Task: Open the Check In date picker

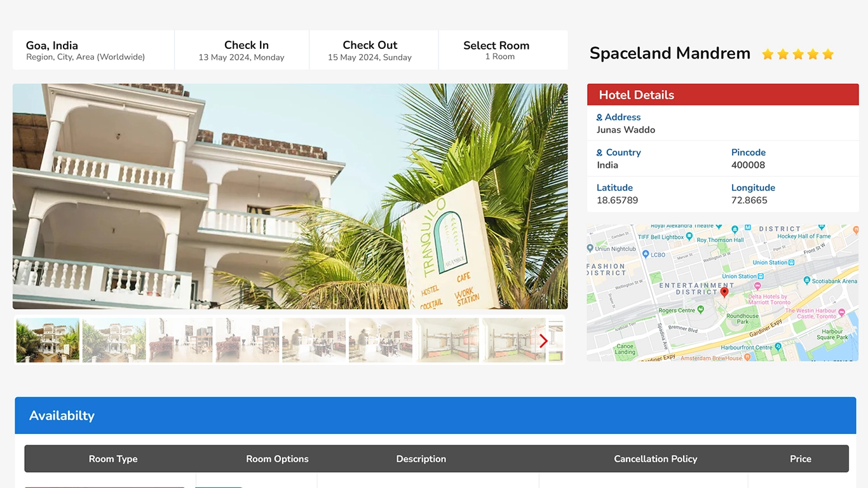Action: tap(241, 50)
